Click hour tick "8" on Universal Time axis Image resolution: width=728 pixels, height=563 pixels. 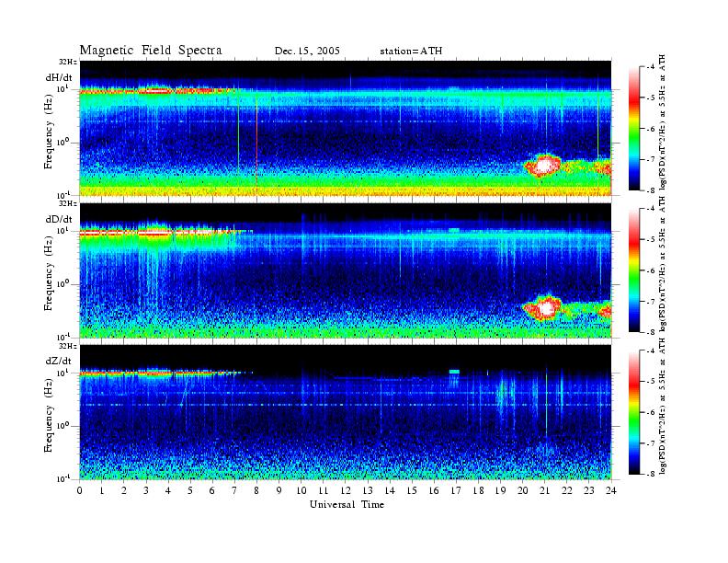click(256, 491)
